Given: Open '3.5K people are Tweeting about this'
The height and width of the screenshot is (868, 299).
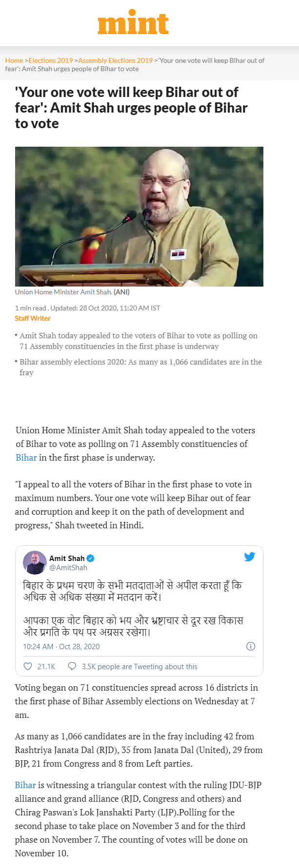Looking at the screenshot, I should tap(139, 667).
